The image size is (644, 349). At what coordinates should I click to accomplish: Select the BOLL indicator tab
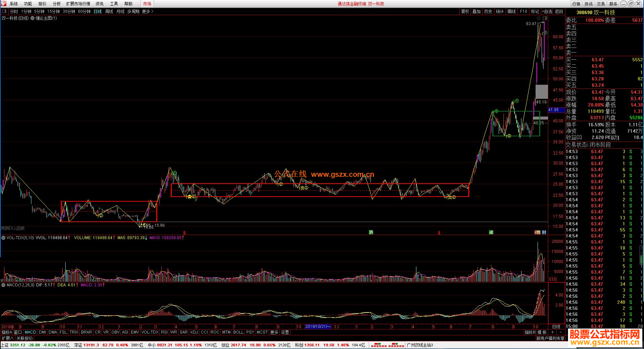238,332
